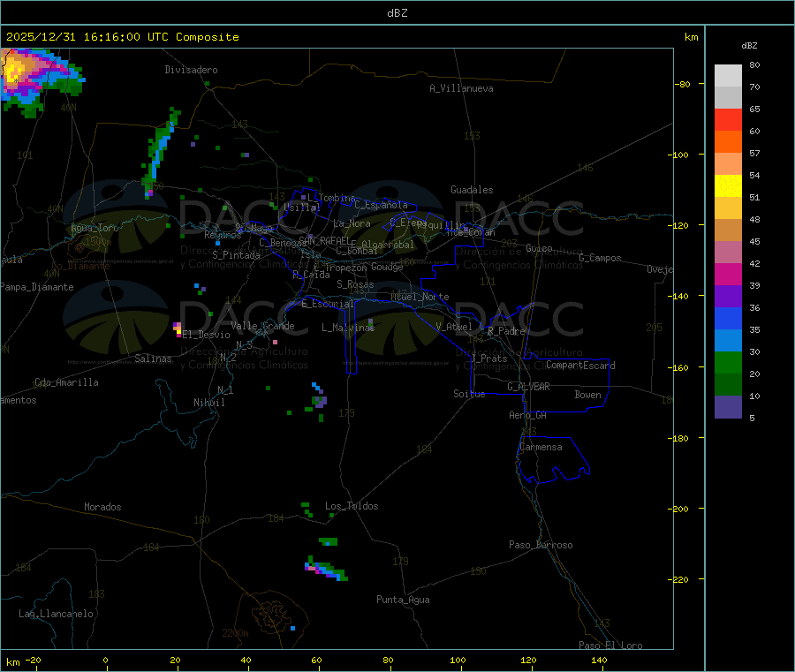The height and width of the screenshot is (672, 795).
Task: Click the -160 km vertical axis tick
Action: coord(680,367)
